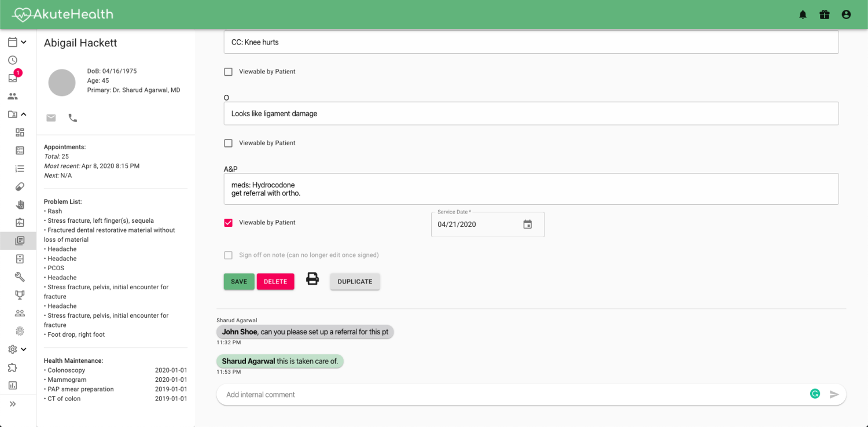Screen dimensions: 868x427
Task: Click Primary: Dr. Sharud Agarwal, MD text
Action: point(134,90)
